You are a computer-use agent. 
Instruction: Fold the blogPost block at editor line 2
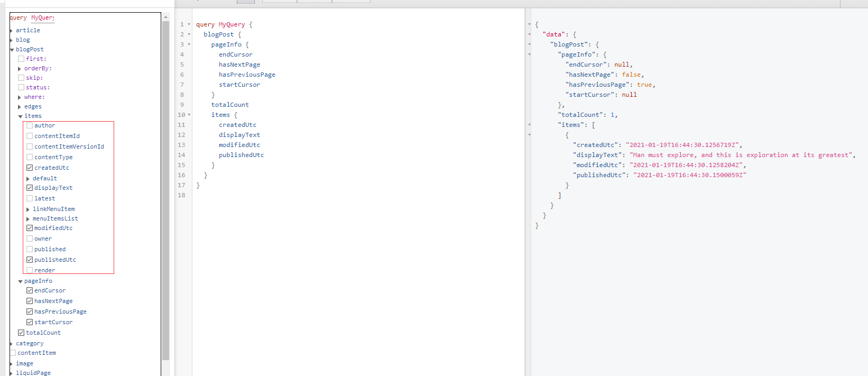click(189, 34)
